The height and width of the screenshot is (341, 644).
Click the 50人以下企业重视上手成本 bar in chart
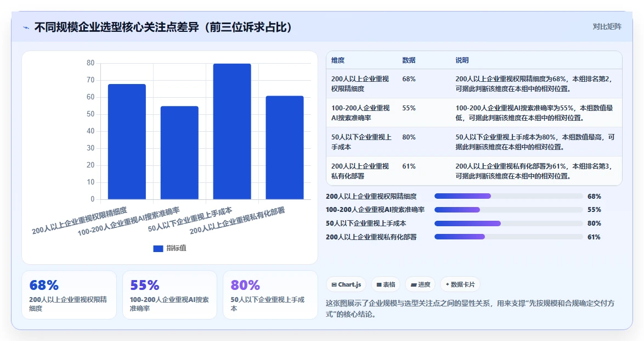pos(232,132)
